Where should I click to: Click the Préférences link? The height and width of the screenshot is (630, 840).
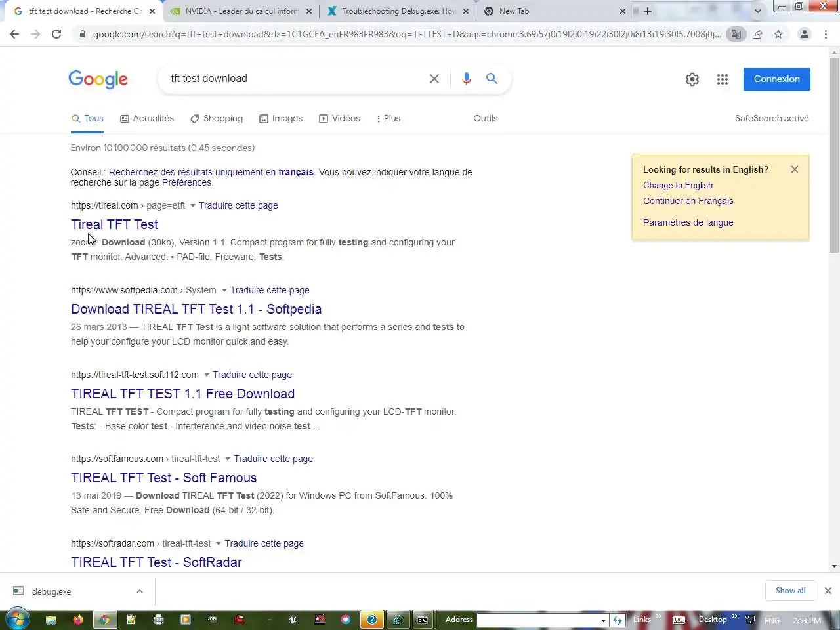point(187,183)
